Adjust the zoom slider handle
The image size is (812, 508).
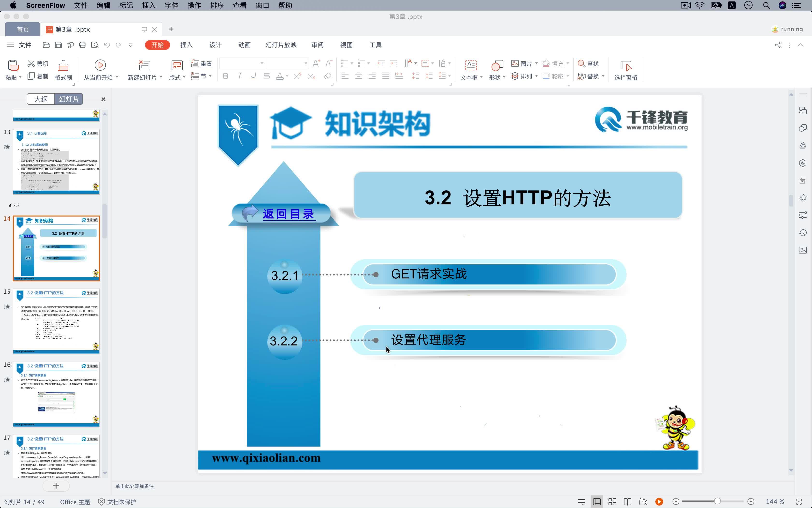point(717,501)
